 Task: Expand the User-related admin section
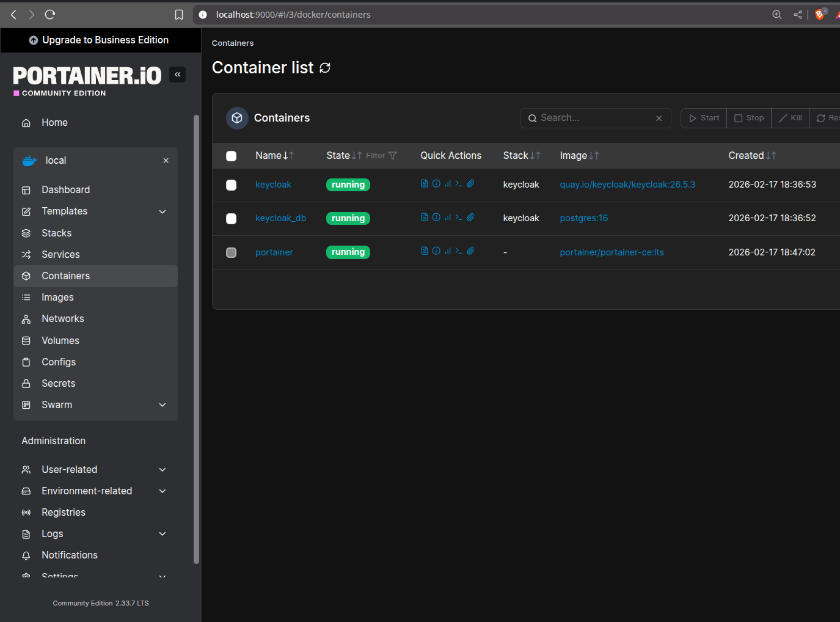(162, 469)
